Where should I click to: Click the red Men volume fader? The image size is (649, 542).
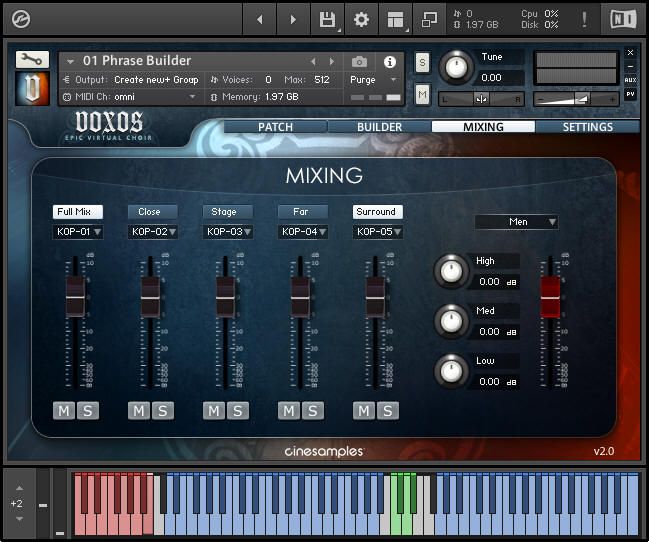point(550,297)
